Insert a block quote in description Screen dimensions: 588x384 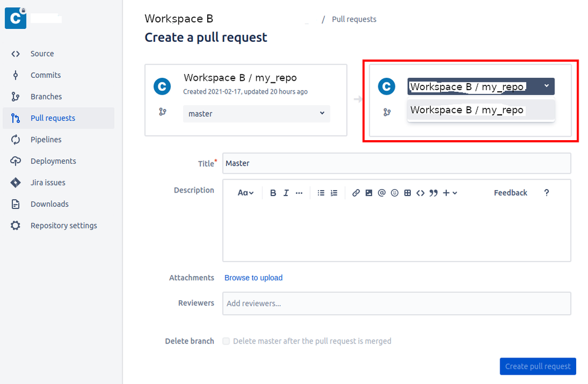(434, 193)
